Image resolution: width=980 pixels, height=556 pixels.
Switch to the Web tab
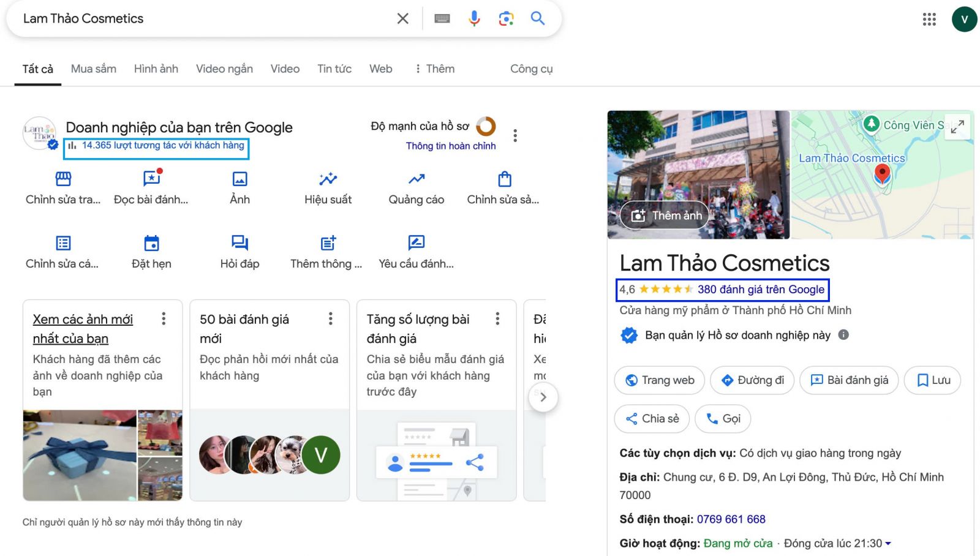(x=380, y=69)
